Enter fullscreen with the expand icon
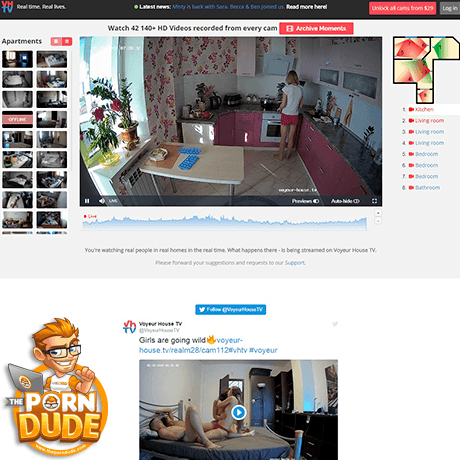This screenshot has height=460, width=460. coord(374,201)
